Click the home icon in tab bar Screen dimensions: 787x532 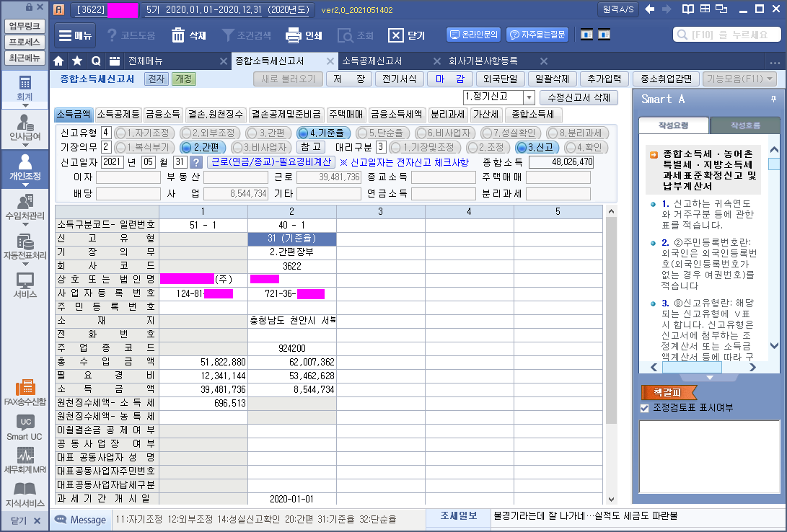tap(59, 61)
